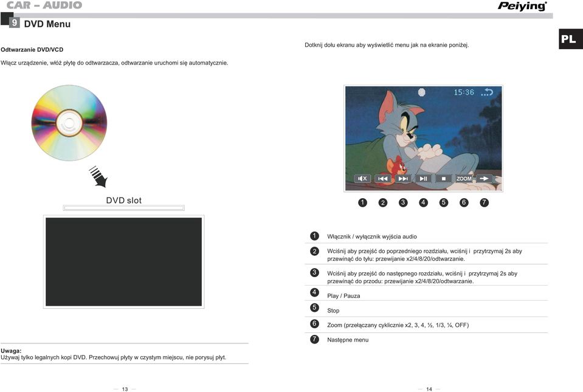
Task: Open the next menu with the arrow button
Action: [x=484, y=179]
